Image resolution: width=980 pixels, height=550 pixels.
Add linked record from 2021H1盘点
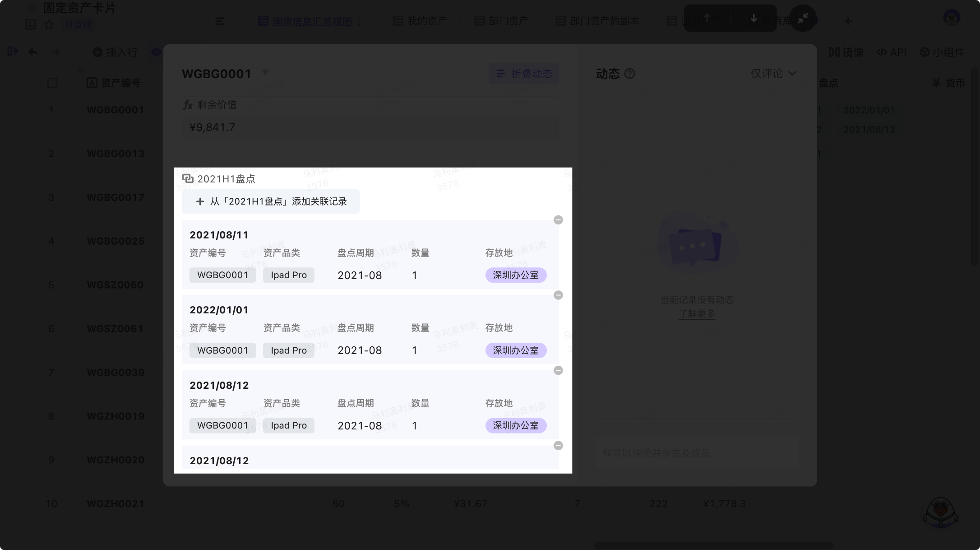click(x=271, y=201)
